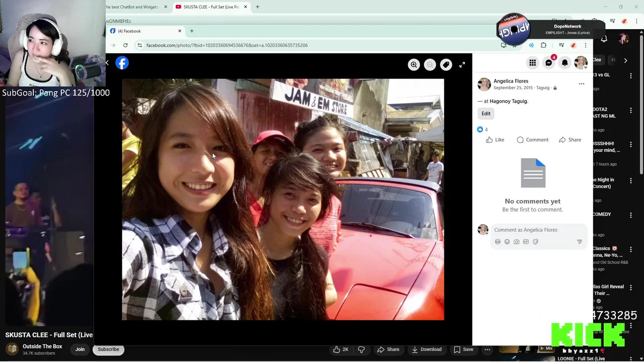644x362 pixels.
Task: Click Outside The Box channel avatar
Action: coord(12,349)
